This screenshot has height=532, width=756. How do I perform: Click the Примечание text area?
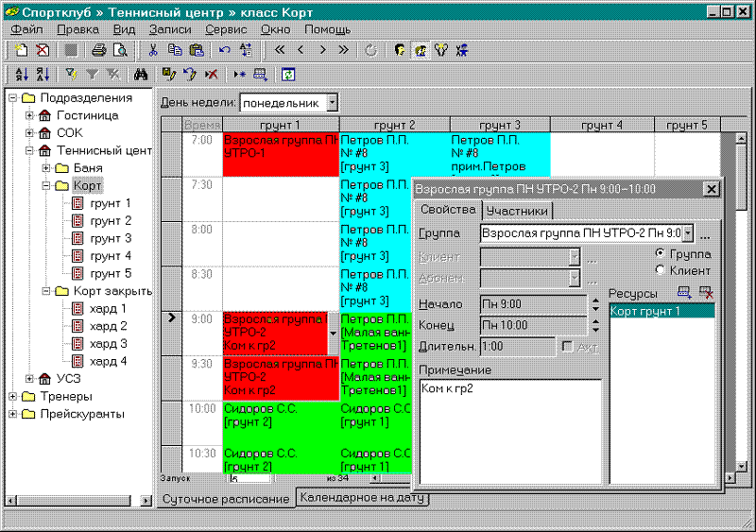[510, 432]
